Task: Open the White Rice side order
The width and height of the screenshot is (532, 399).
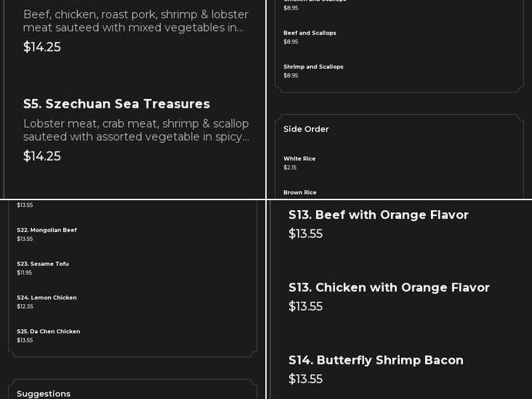Action: click(298, 158)
